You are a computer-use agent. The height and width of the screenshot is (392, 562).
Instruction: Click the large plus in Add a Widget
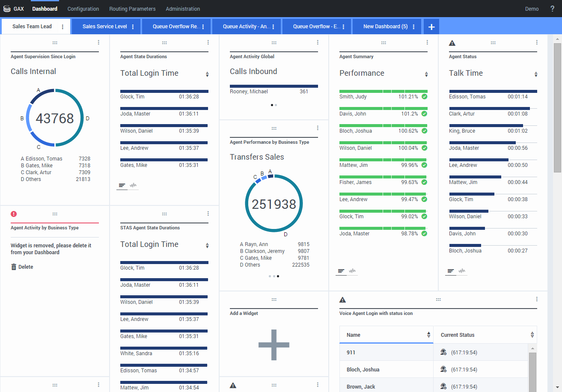pos(274,345)
